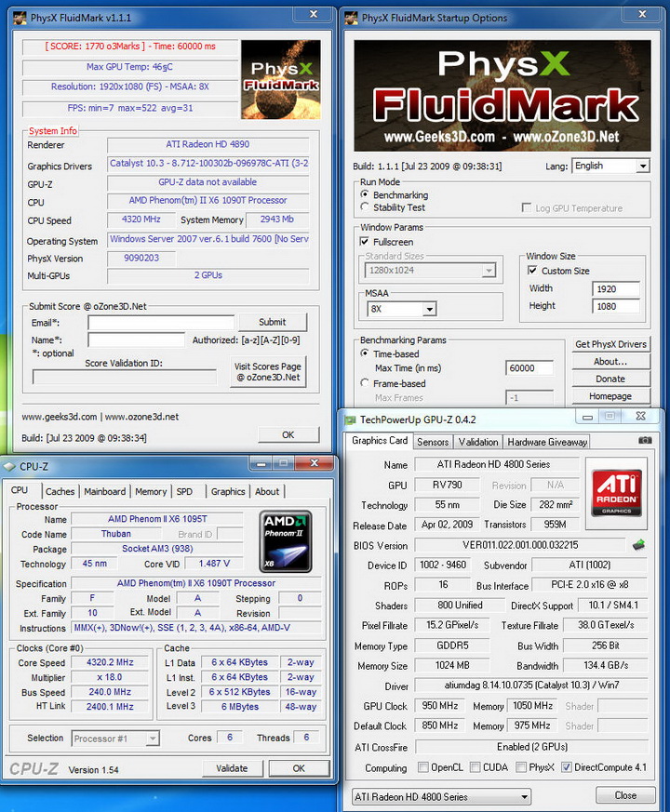Uncheck the Fullscreen checkbox
Screen dimensions: 670x812
[364, 241]
